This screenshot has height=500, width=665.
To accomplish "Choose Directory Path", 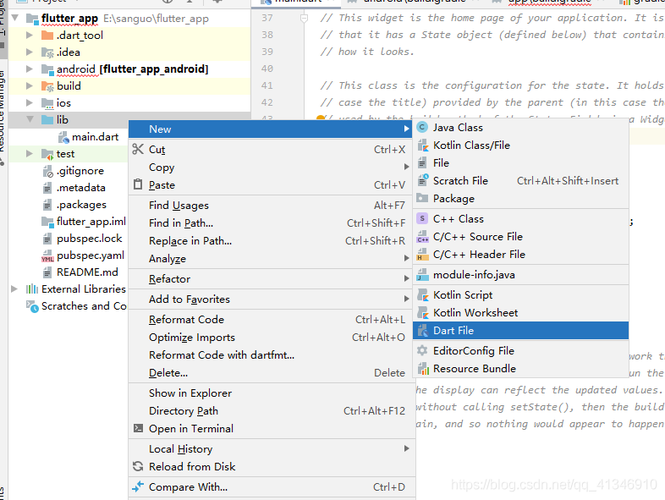I will [x=271, y=411].
